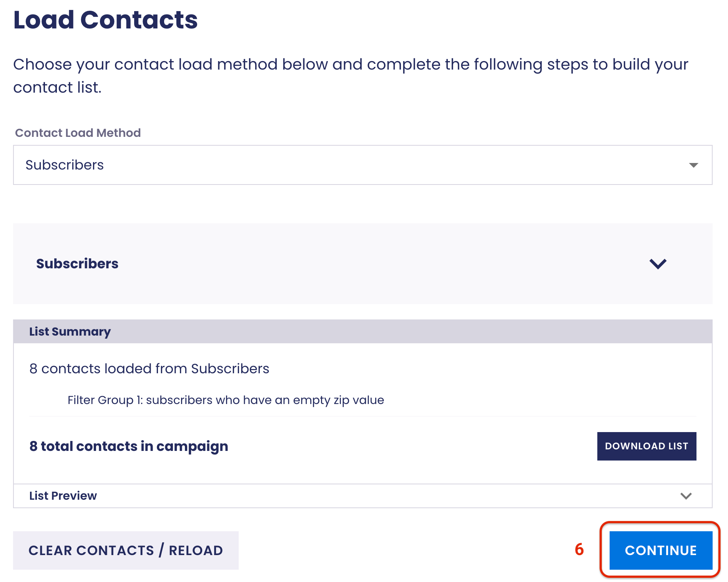728x582 pixels.
Task: Toggle the Subscribers accordion panel title
Action: [x=77, y=264]
